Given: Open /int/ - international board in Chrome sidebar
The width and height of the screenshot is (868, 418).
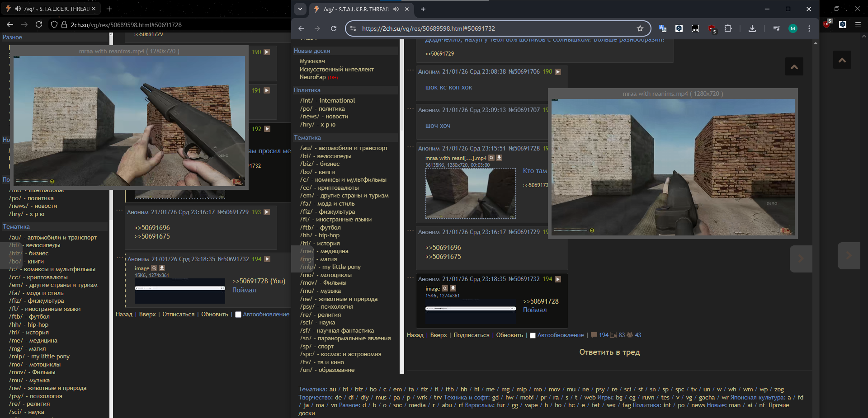Looking at the screenshot, I should click(327, 100).
